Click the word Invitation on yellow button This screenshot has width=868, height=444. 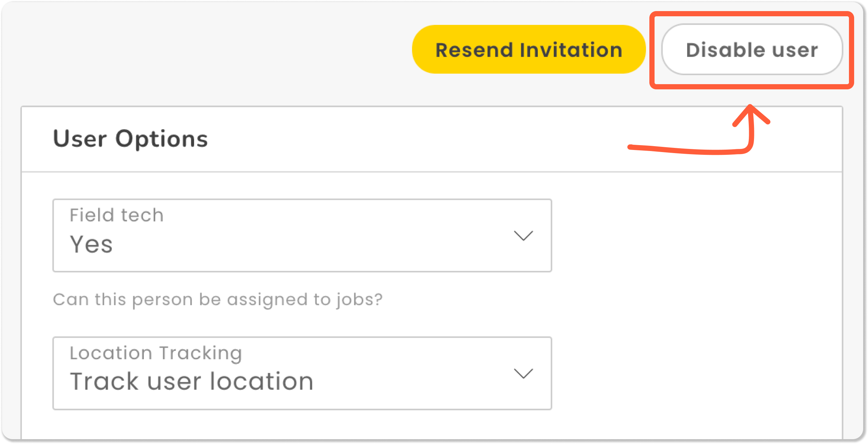point(571,50)
